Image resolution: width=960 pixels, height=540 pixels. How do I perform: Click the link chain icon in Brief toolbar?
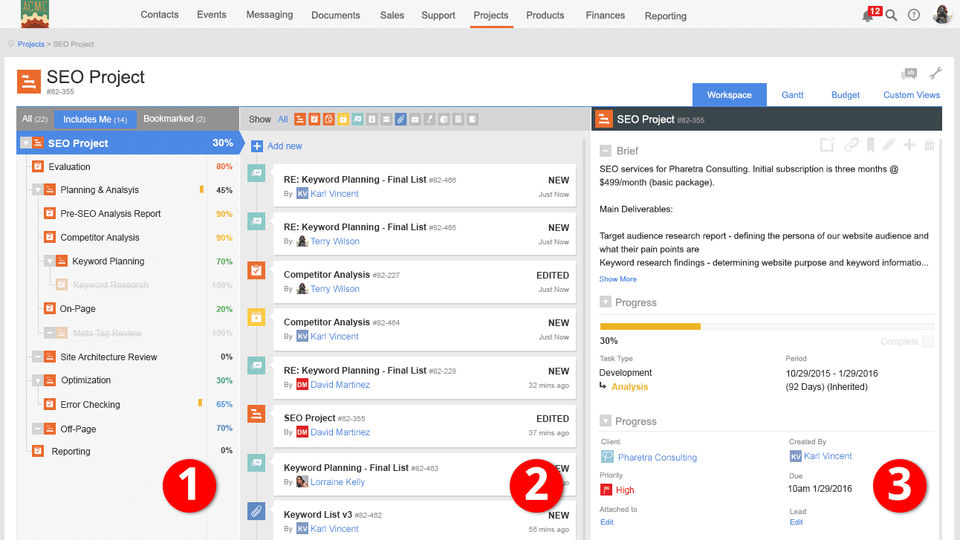pos(851,145)
